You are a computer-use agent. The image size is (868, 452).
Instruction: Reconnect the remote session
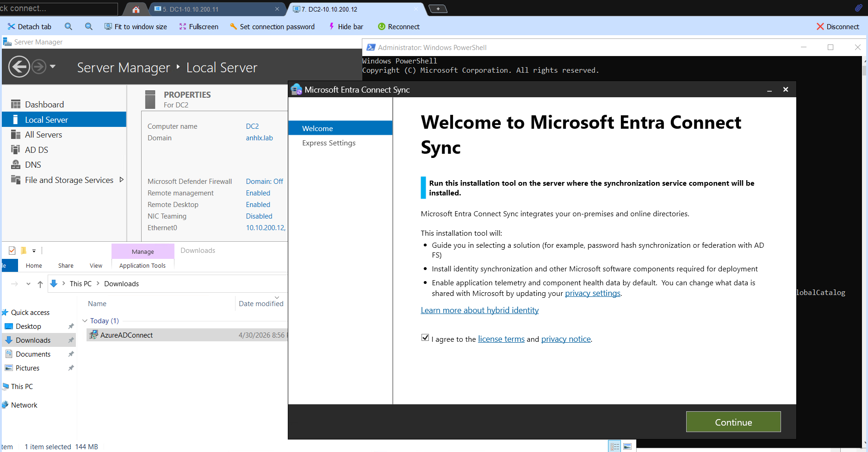[399, 27]
